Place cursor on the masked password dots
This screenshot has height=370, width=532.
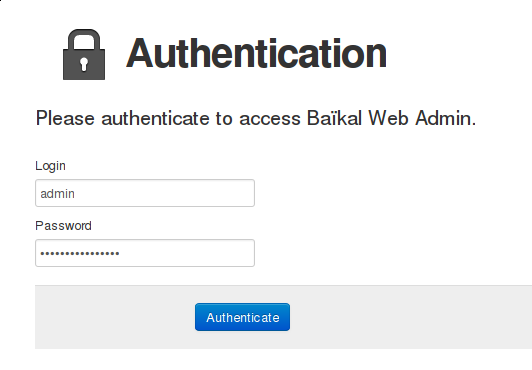coord(80,253)
